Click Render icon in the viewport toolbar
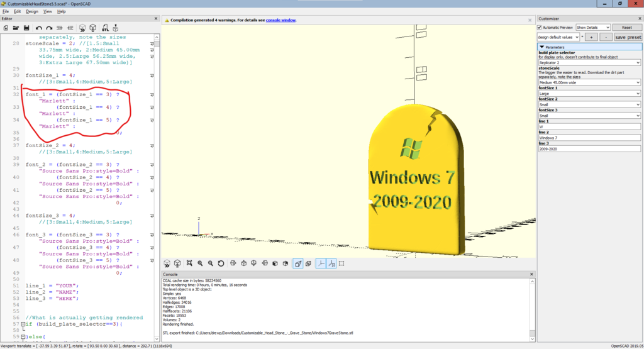This screenshot has height=349, width=644. point(177,263)
